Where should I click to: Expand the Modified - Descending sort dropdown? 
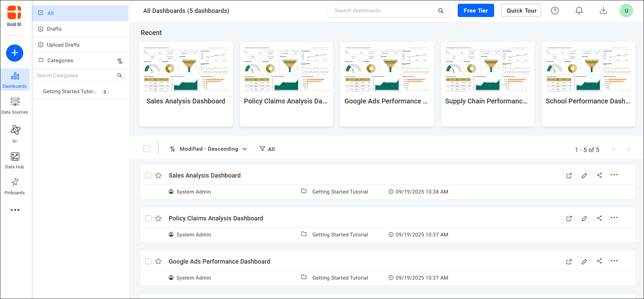[x=208, y=149]
